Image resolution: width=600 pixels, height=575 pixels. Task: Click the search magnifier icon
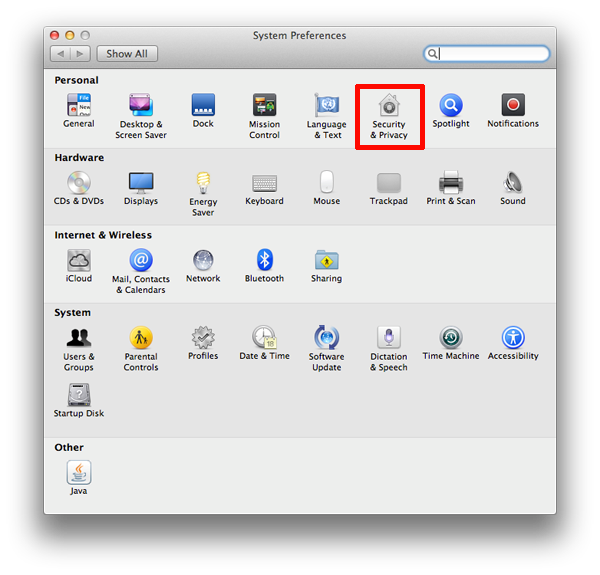click(432, 54)
